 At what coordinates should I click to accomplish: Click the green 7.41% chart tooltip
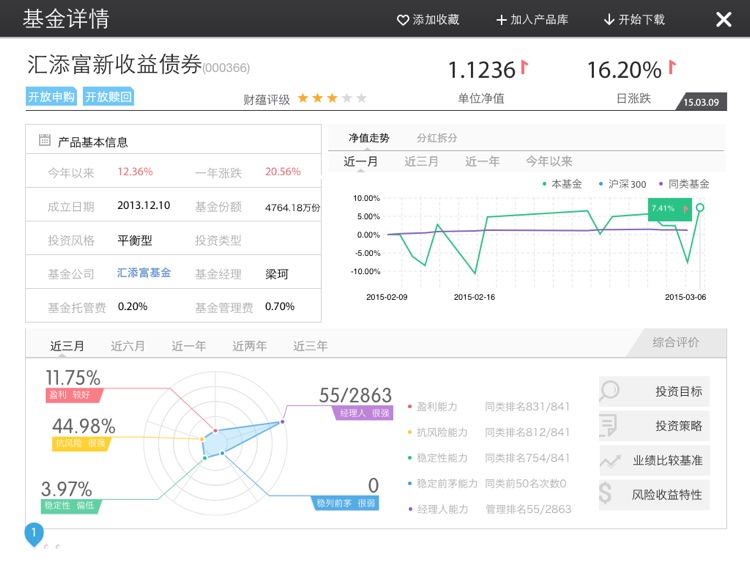click(x=670, y=209)
